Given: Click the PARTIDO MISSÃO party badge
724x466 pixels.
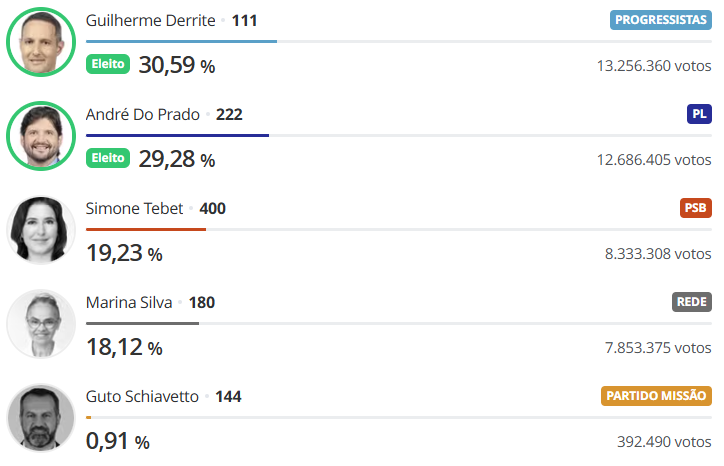Looking at the screenshot, I should pyautogui.click(x=656, y=396).
